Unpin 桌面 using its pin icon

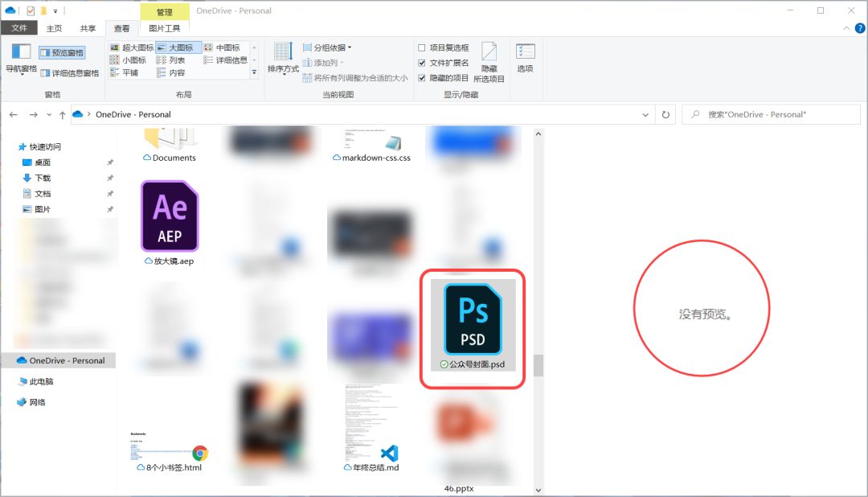(x=109, y=162)
